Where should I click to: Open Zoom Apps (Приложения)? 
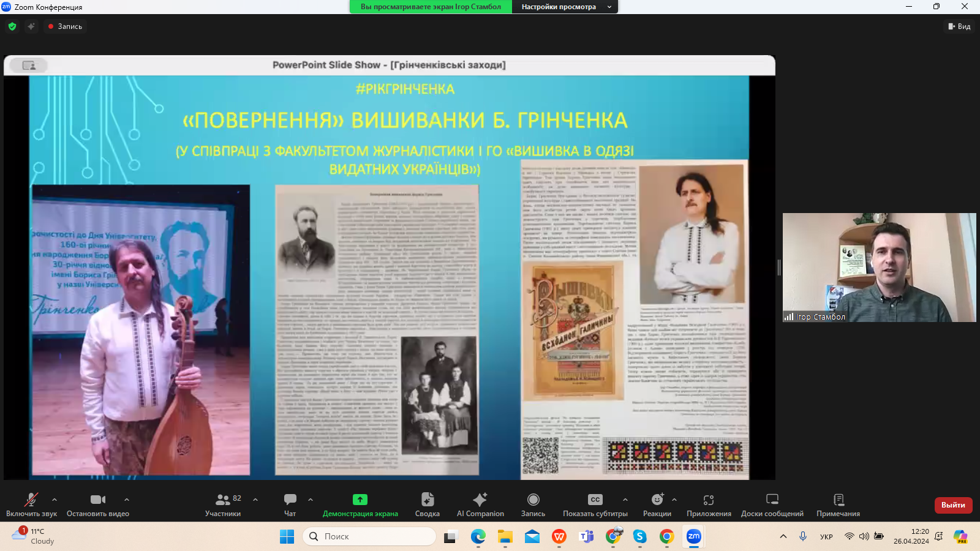click(709, 504)
